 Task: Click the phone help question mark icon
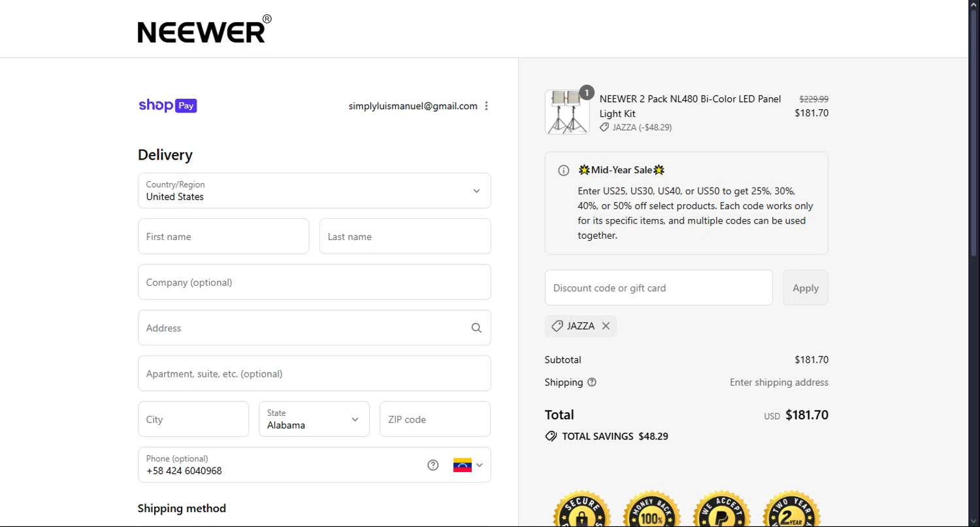click(x=433, y=465)
